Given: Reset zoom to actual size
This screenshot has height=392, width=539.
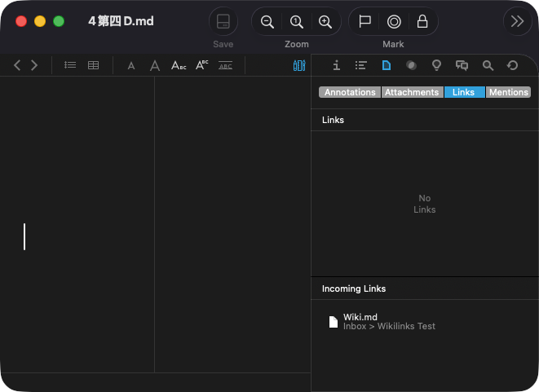Looking at the screenshot, I should coord(297,22).
